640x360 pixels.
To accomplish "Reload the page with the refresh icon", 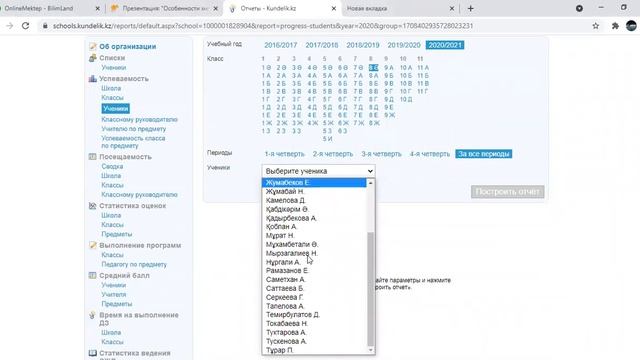I will pyautogui.click(x=25, y=26).
